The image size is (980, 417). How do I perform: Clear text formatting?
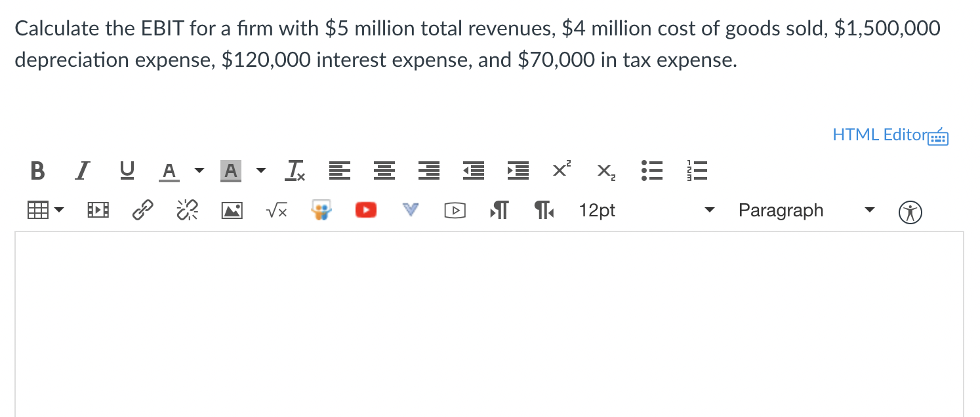click(x=295, y=170)
